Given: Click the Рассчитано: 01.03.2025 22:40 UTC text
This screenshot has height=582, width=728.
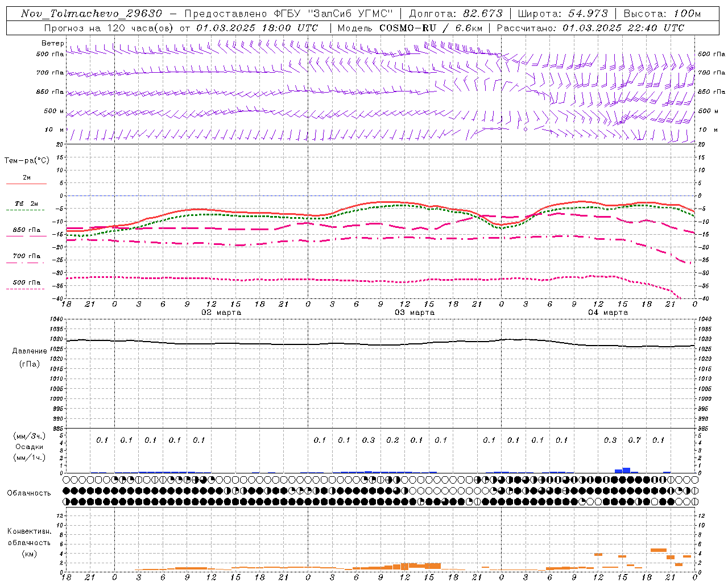Looking at the screenshot, I should click(590, 28).
